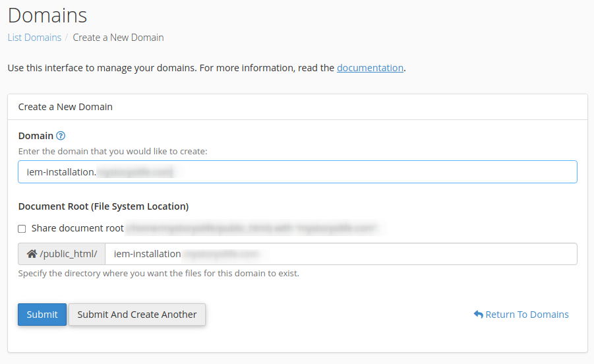Viewport: 594px width, 364px height.
Task: Click the blue Submit button
Action: 42,315
